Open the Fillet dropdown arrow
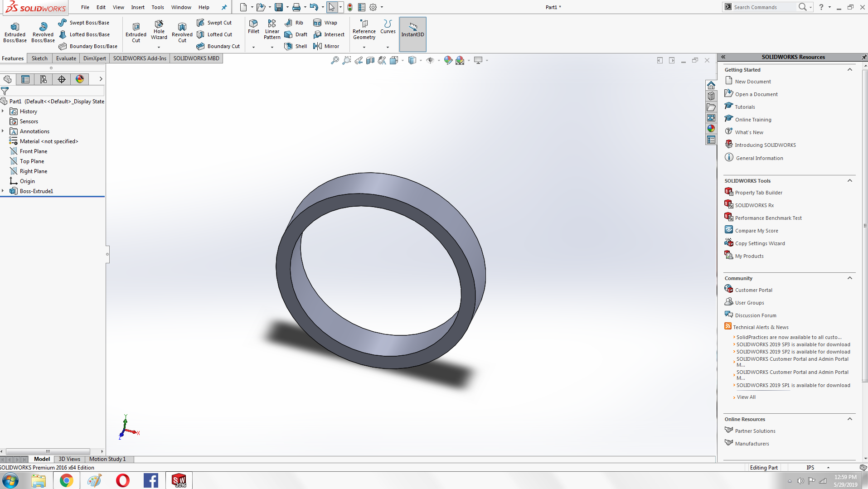This screenshot has width=868, height=489. click(253, 47)
